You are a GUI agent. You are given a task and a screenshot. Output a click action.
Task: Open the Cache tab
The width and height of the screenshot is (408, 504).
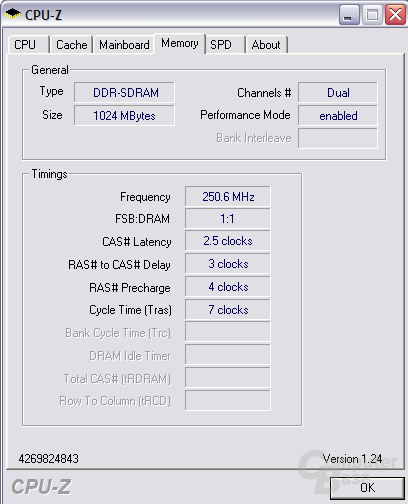[71, 45]
